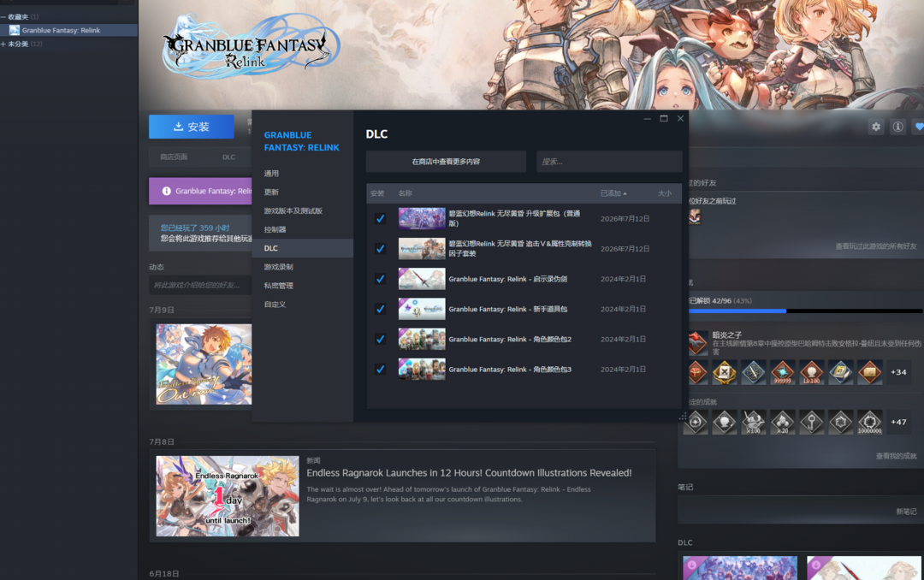
Task: Click the book achievement badge
Action: coord(840,372)
